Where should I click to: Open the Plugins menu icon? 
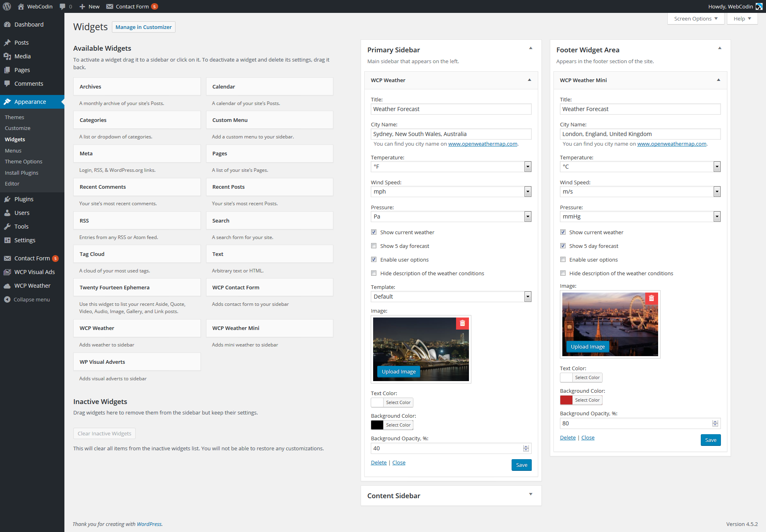7,199
